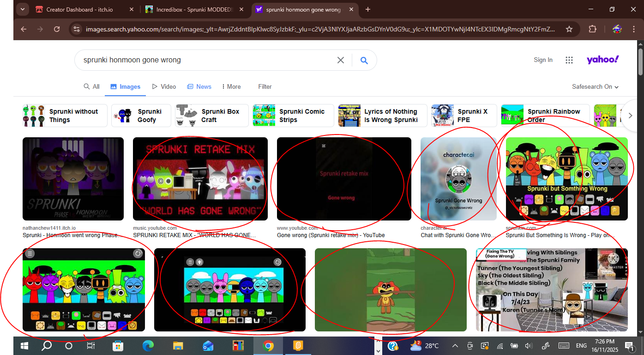
Task: Click the browser forward arrow
Action: [x=40, y=29]
